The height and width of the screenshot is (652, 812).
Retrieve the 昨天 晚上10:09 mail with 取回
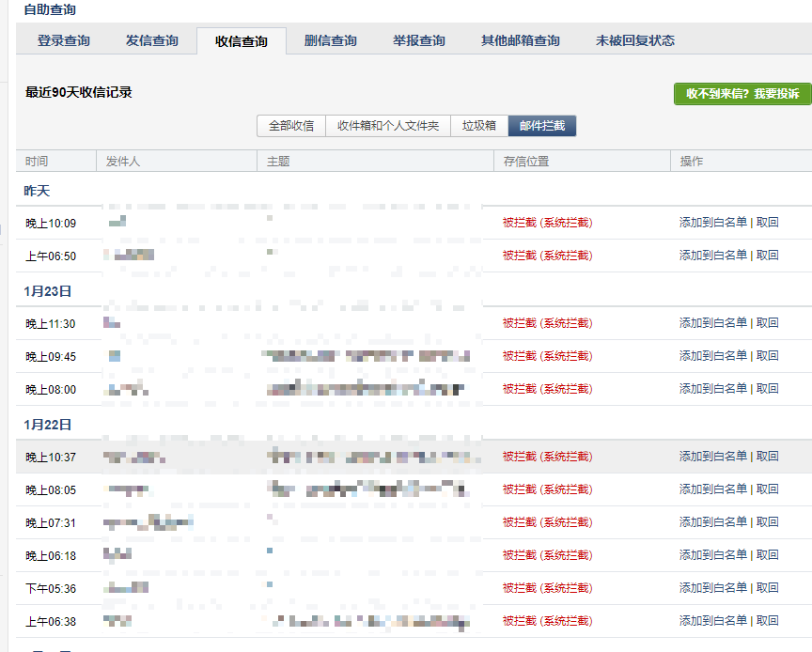(768, 223)
